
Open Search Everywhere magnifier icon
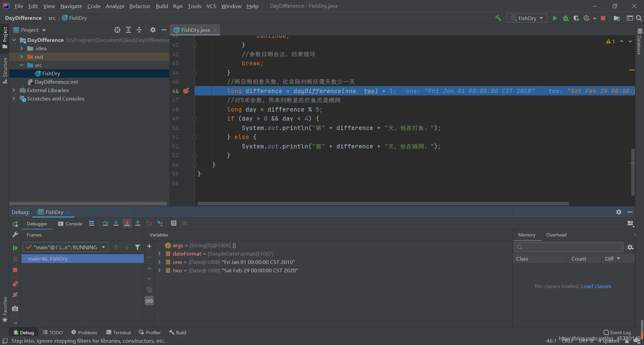(x=639, y=18)
